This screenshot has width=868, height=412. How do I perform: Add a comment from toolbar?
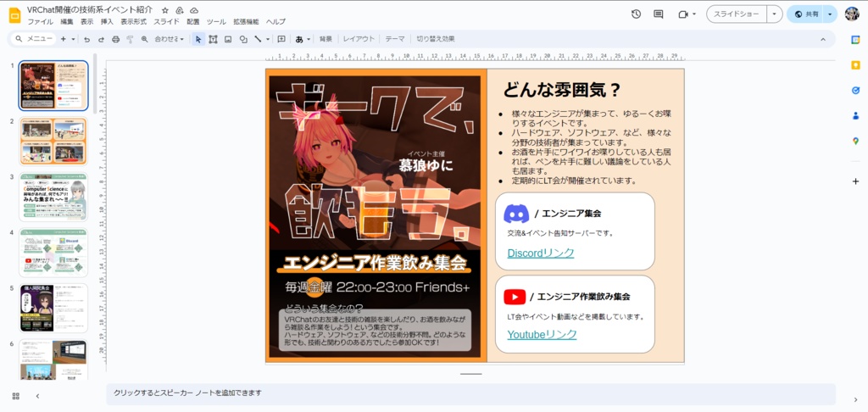[x=281, y=39]
